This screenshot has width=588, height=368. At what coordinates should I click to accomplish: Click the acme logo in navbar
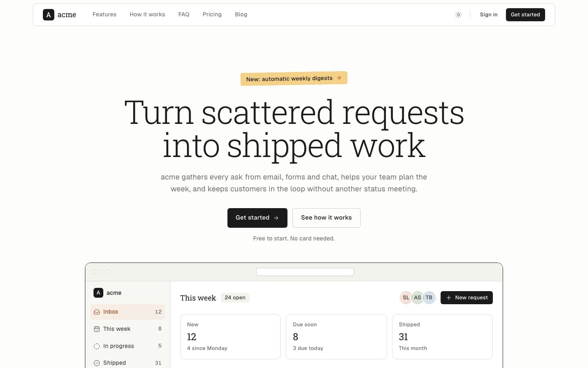tap(60, 15)
